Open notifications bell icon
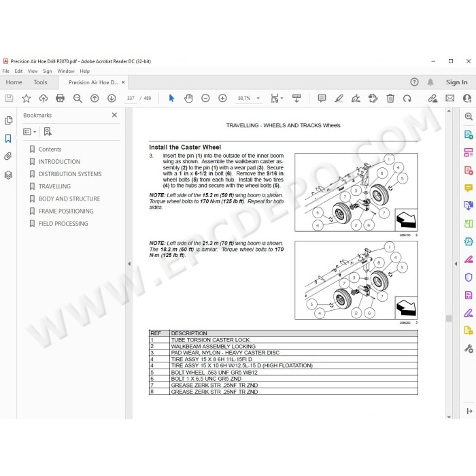The image size is (476, 476). (x=430, y=82)
